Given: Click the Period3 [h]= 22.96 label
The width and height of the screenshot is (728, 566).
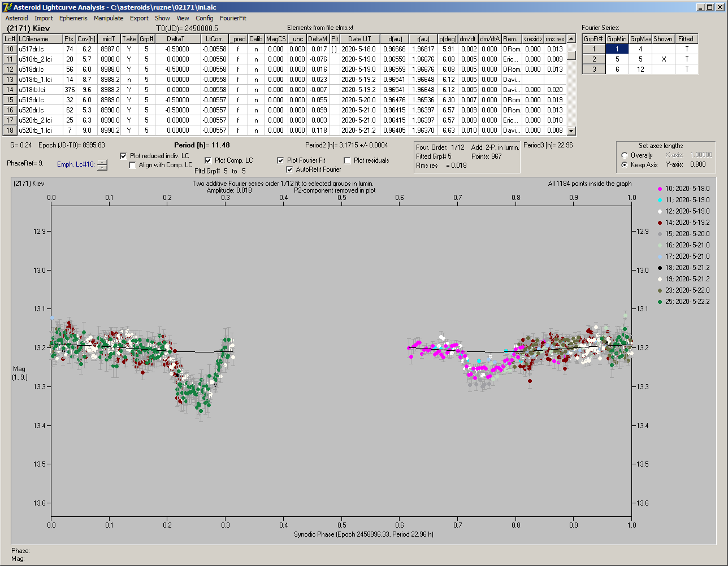Looking at the screenshot, I should tap(548, 145).
